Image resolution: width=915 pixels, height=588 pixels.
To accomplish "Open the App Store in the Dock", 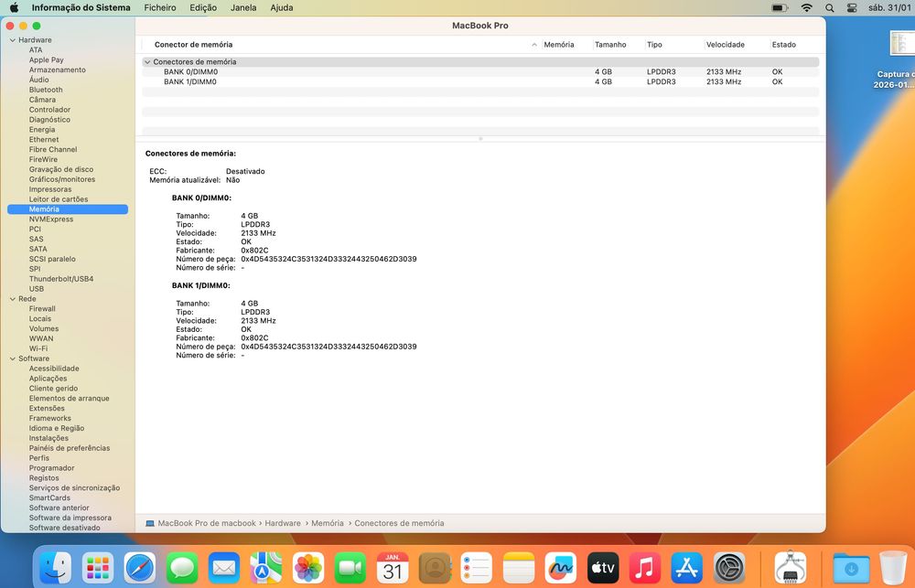I will click(x=687, y=567).
